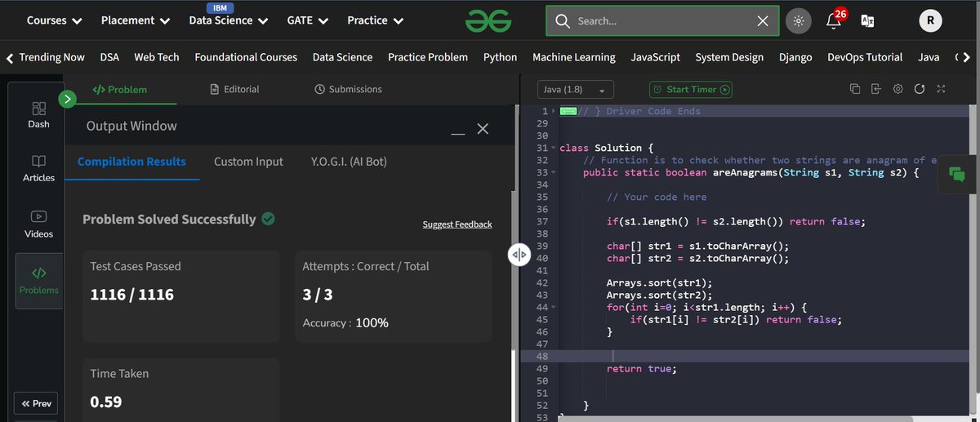Click the Suggest Feedback link
The height and width of the screenshot is (422, 980).
[457, 224]
